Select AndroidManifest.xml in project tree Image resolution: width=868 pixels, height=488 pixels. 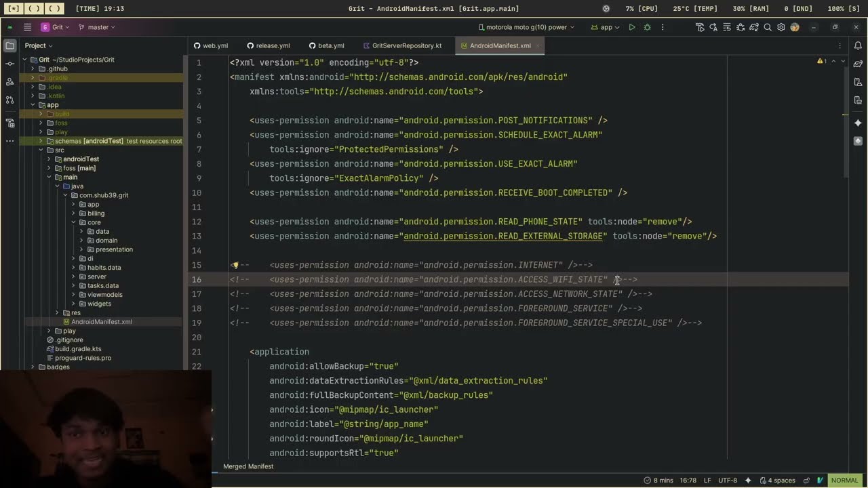(102, 322)
